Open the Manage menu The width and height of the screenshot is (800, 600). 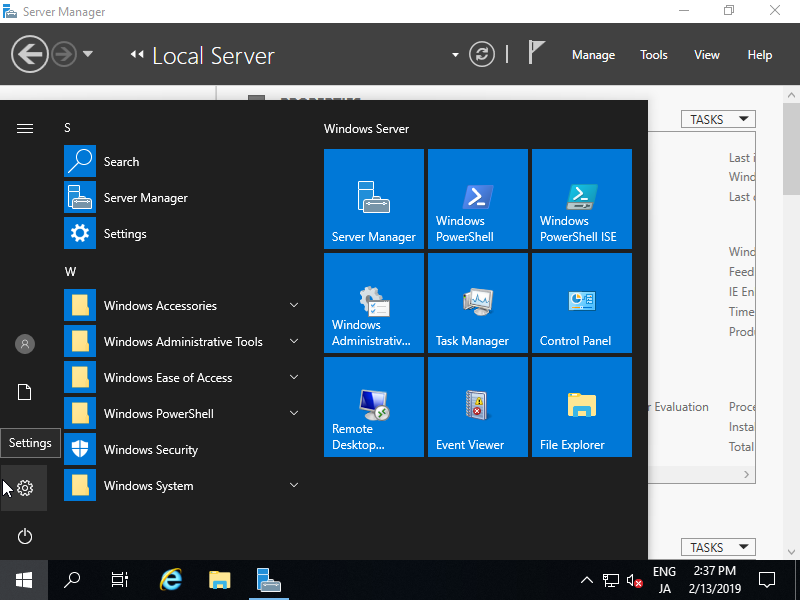pos(593,55)
